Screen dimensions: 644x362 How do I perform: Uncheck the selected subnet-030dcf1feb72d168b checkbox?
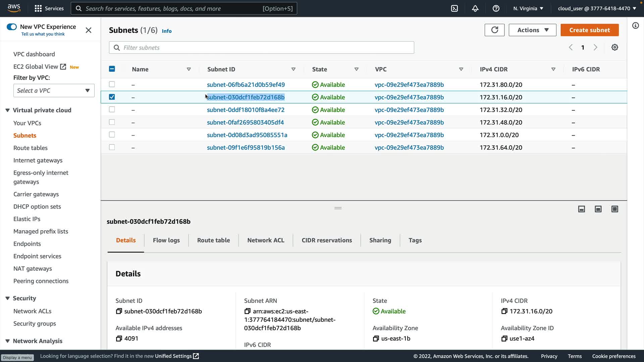tap(112, 97)
